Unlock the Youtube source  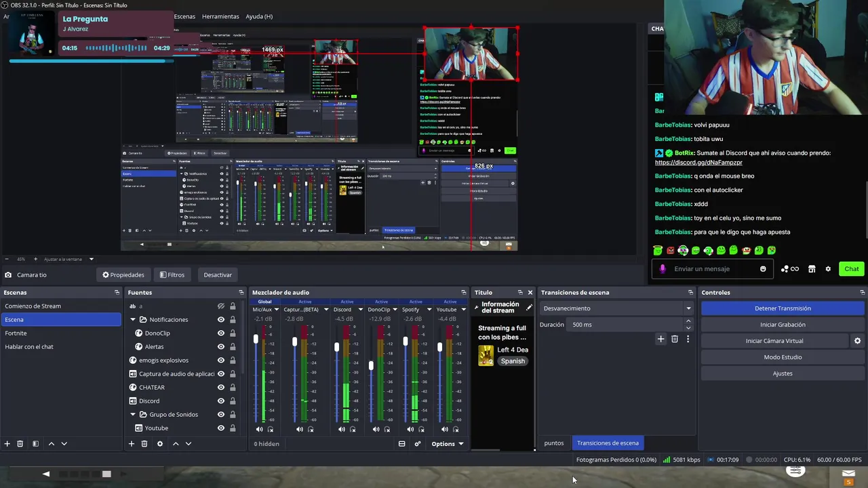pos(233,428)
